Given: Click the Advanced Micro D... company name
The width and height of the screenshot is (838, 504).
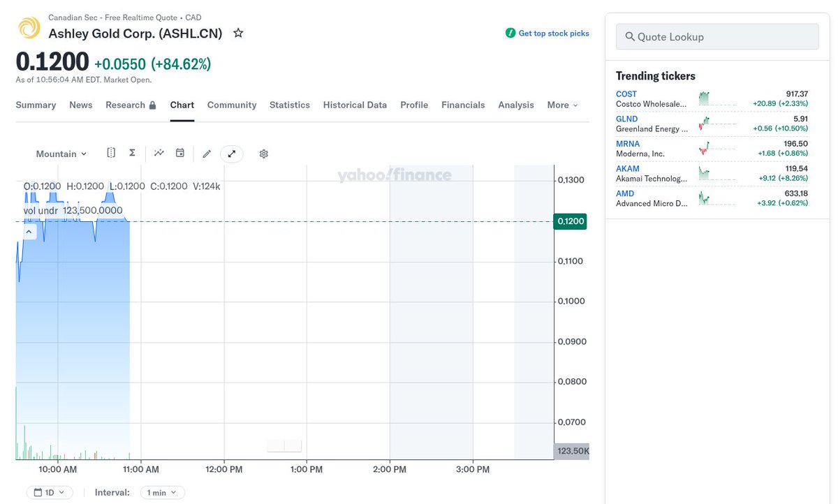Looking at the screenshot, I should tap(652, 204).
